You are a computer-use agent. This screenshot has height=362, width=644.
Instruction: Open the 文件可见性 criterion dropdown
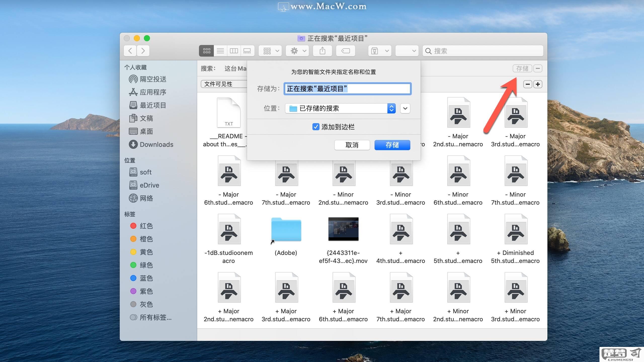[224, 84]
